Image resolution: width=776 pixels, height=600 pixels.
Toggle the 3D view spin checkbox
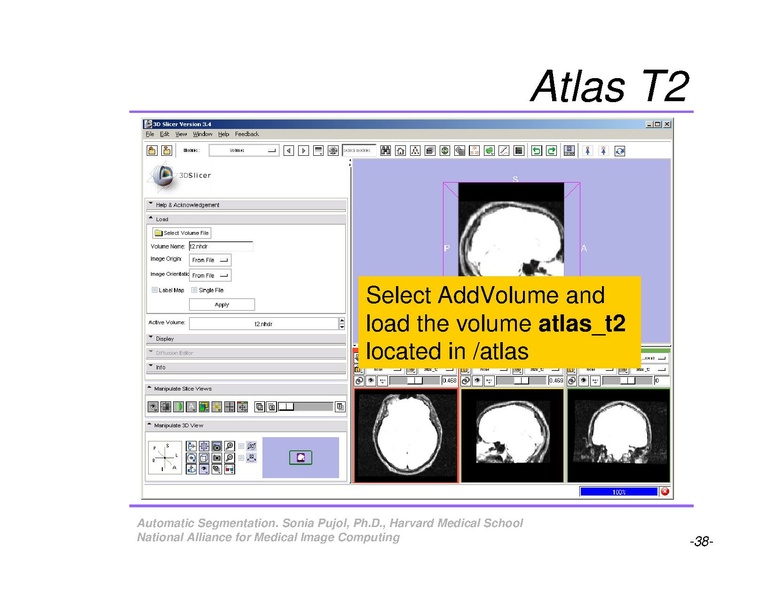coord(241,446)
